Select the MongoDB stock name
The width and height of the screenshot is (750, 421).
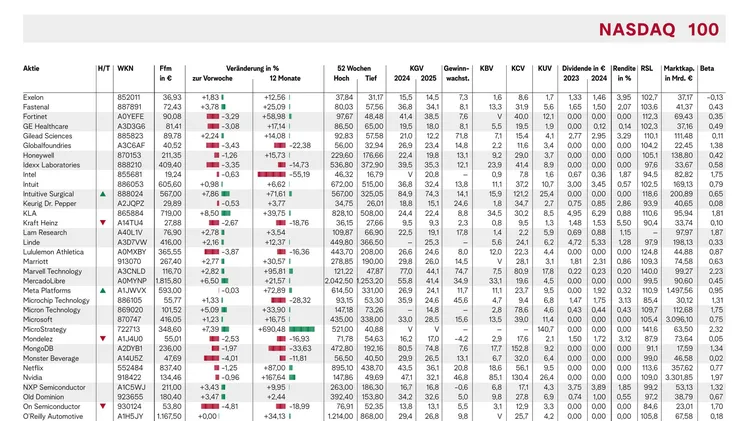coord(37,348)
